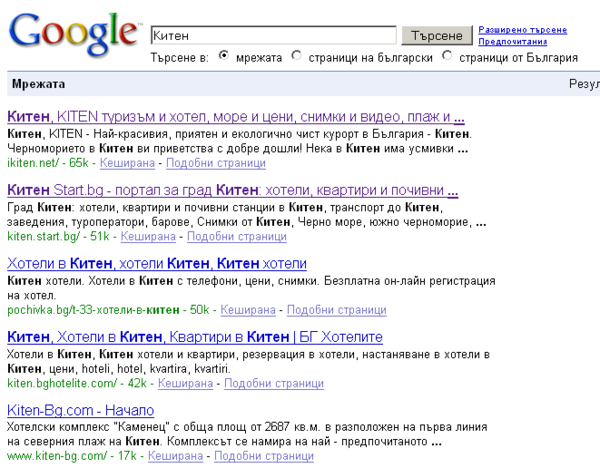Open Кеширана link for ikiten.net
The image size is (600, 468).
click(127, 163)
